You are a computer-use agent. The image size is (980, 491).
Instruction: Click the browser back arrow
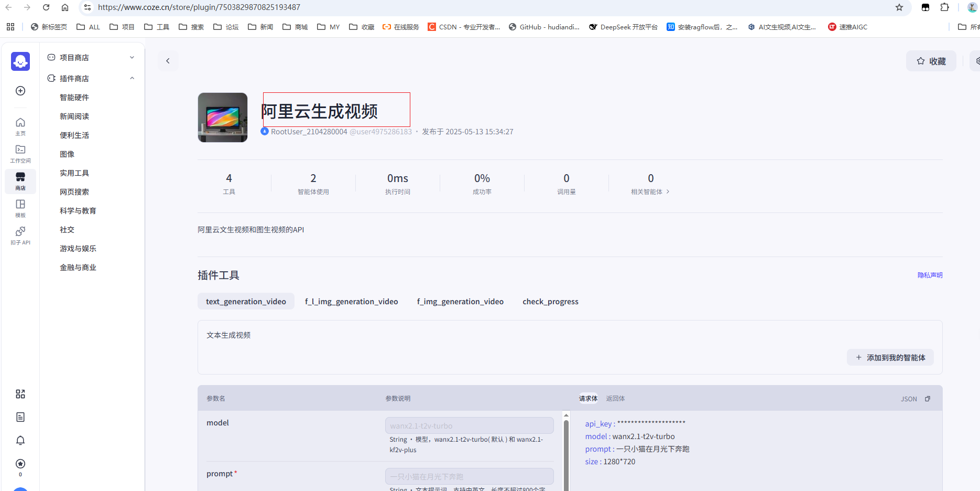point(8,7)
